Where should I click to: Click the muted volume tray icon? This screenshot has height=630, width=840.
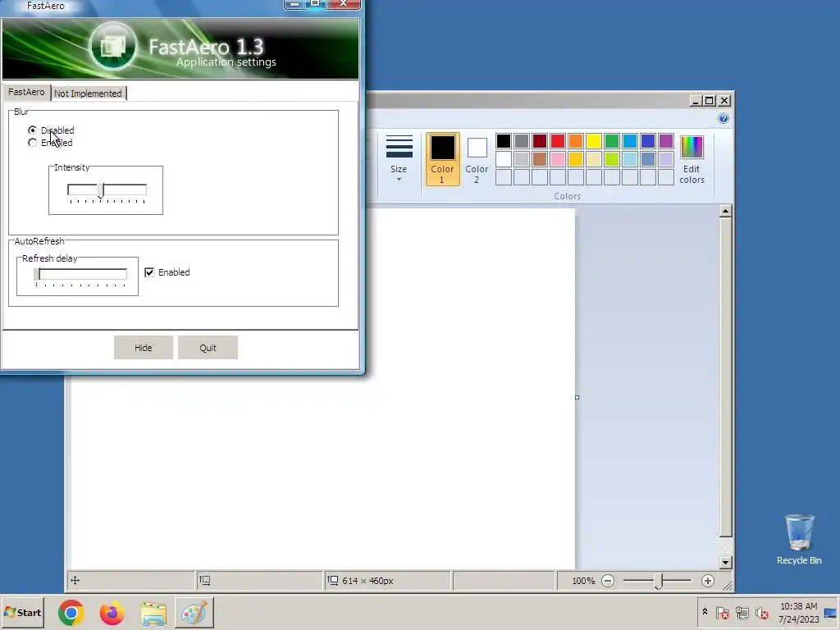pos(761,612)
